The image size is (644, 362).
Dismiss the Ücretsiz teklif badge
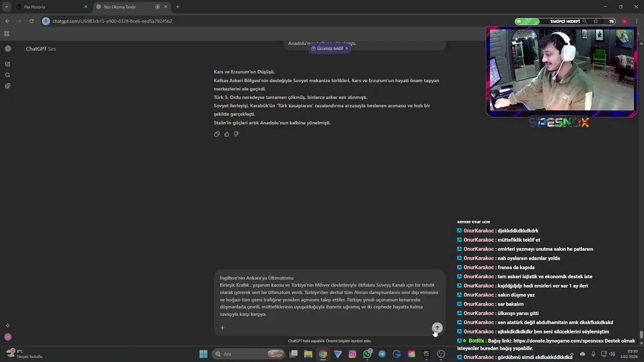point(347,48)
